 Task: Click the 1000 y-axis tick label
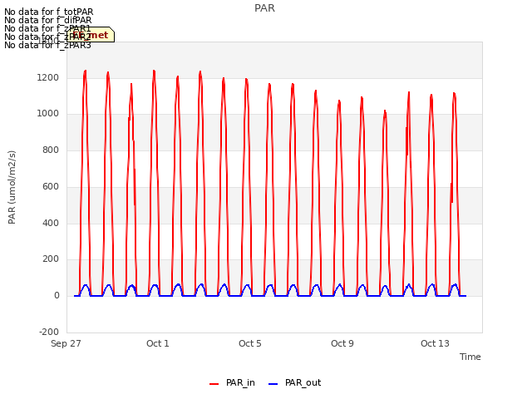(48, 113)
